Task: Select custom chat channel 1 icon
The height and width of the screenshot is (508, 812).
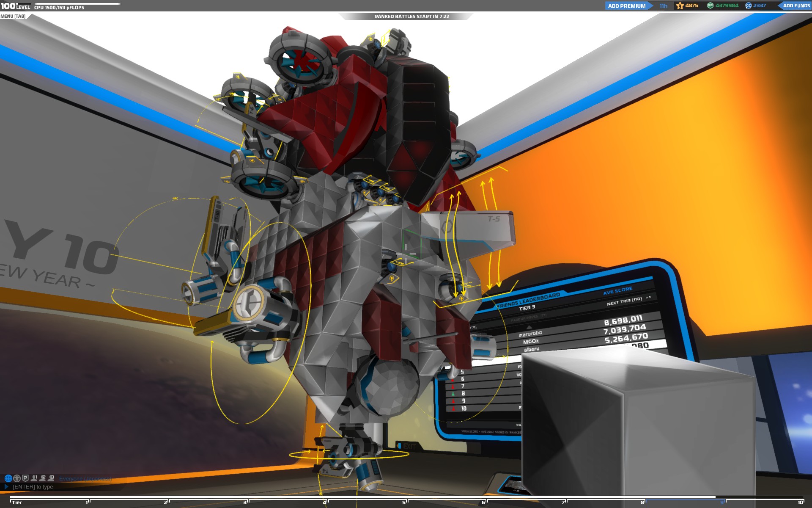Action: pos(34,478)
